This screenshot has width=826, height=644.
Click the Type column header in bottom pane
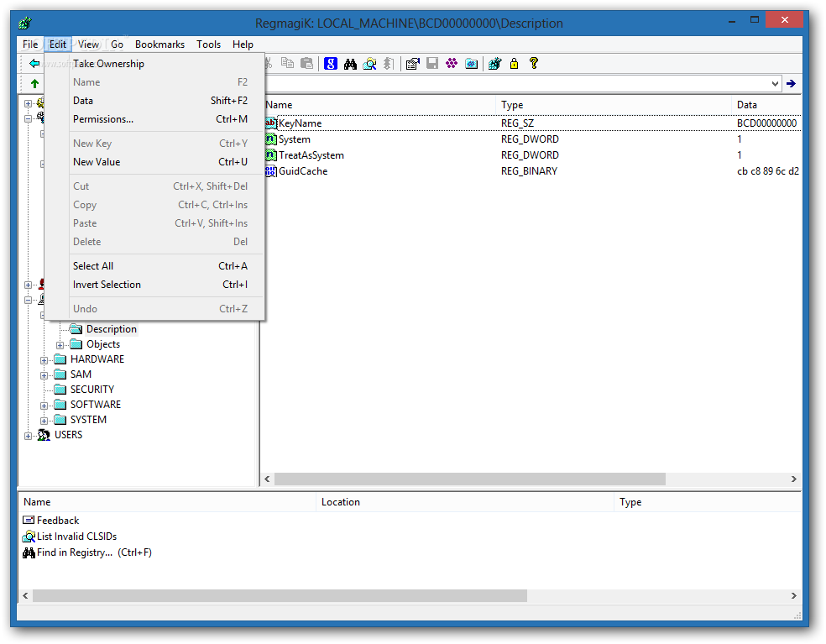click(708, 502)
